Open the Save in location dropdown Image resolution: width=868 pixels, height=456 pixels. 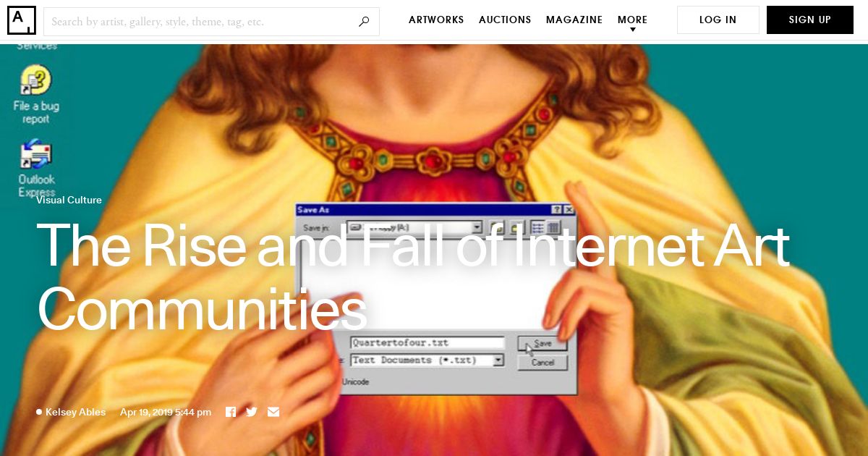click(x=477, y=227)
